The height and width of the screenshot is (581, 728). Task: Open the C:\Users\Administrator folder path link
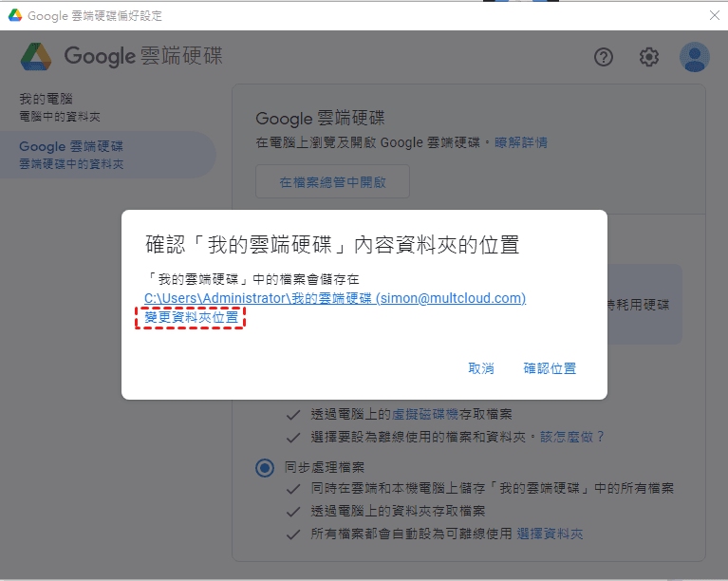click(x=335, y=298)
